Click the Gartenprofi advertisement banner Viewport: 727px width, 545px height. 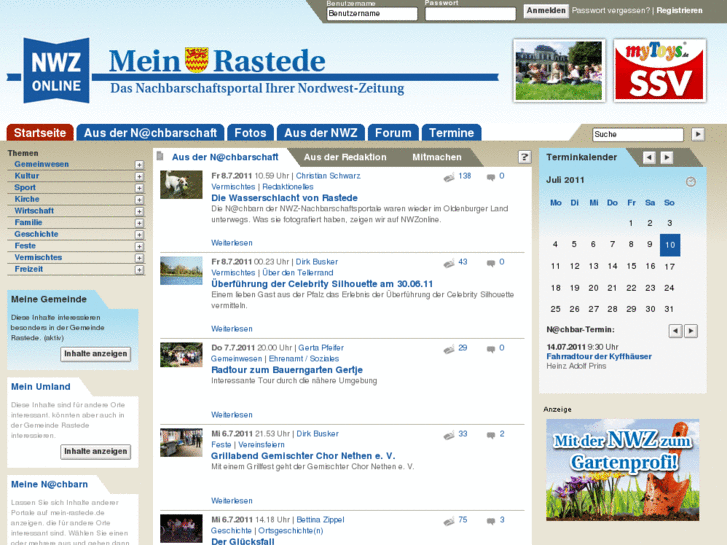click(623, 469)
